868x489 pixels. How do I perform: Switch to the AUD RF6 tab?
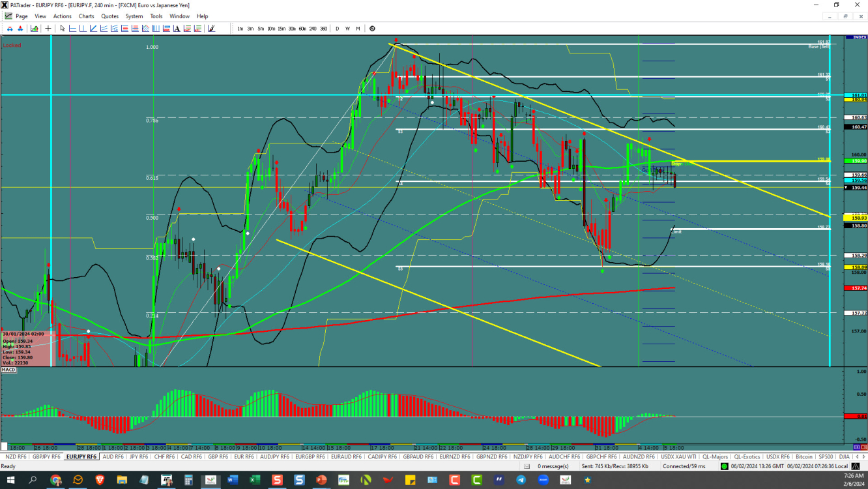(x=113, y=456)
